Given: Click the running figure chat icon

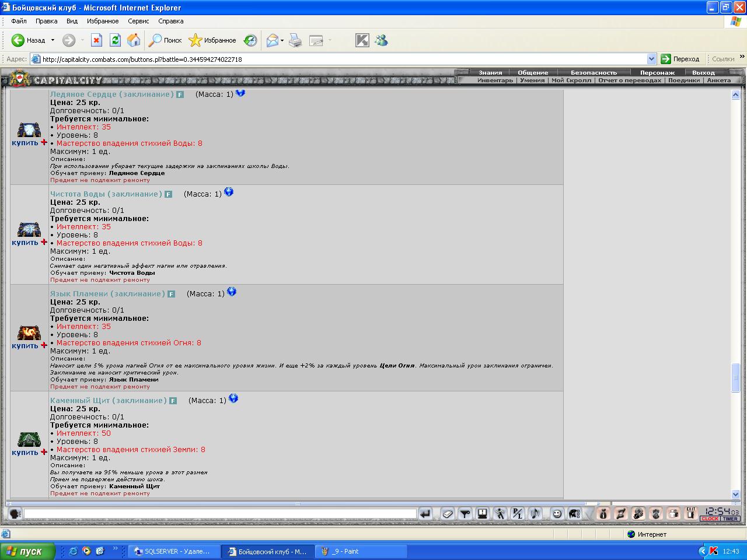Looking at the screenshot, I should pos(500,514).
